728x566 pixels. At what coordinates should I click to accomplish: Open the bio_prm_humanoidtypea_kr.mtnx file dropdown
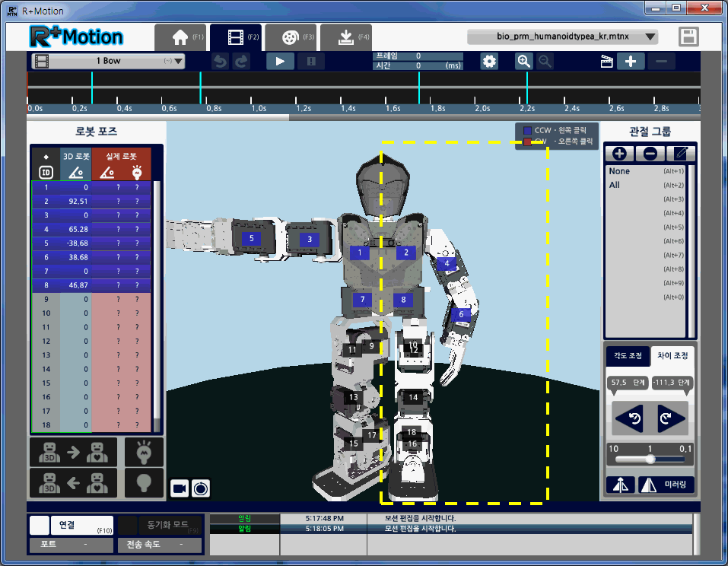562,37
